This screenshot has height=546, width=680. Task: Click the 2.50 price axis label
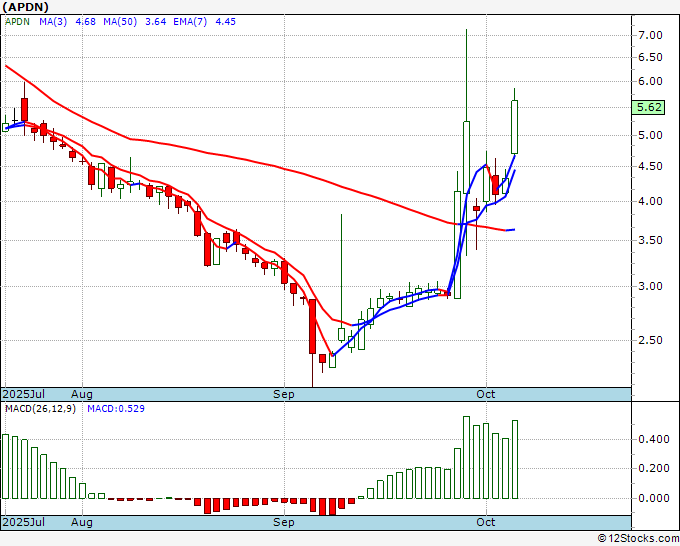(x=650, y=340)
